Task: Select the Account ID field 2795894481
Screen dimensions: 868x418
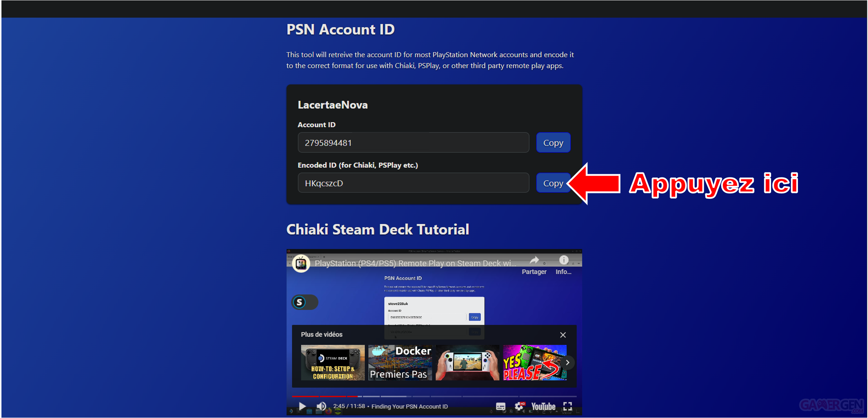Action: [x=413, y=143]
